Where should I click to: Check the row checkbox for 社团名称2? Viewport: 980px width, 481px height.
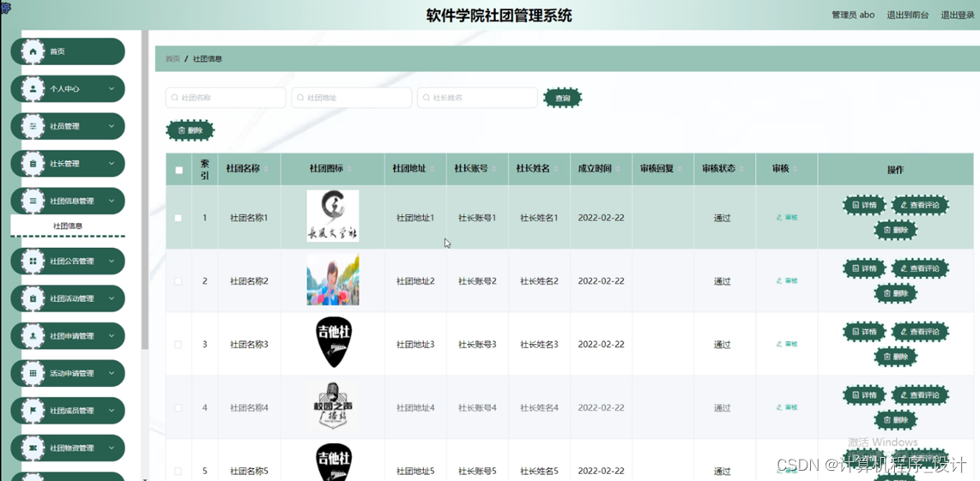coord(178,281)
